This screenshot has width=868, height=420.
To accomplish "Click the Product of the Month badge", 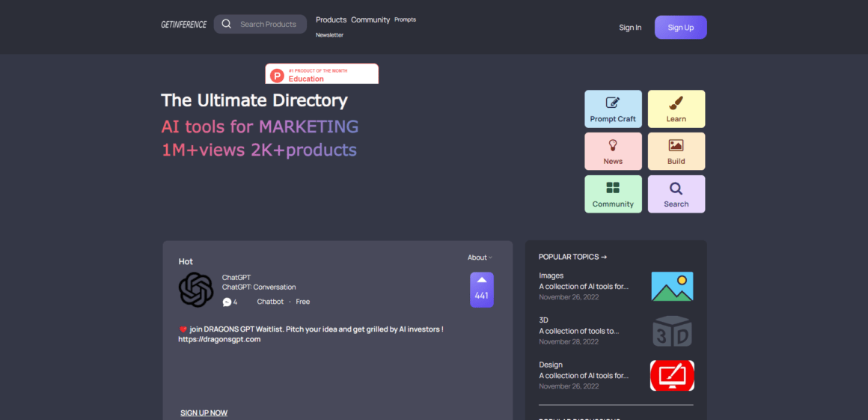I will click(x=322, y=74).
